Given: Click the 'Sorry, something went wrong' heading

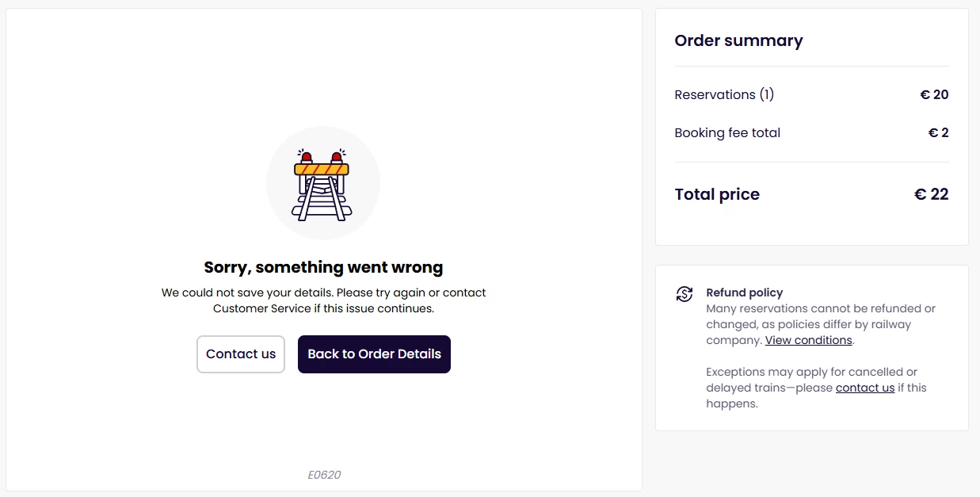Looking at the screenshot, I should pyautogui.click(x=323, y=267).
